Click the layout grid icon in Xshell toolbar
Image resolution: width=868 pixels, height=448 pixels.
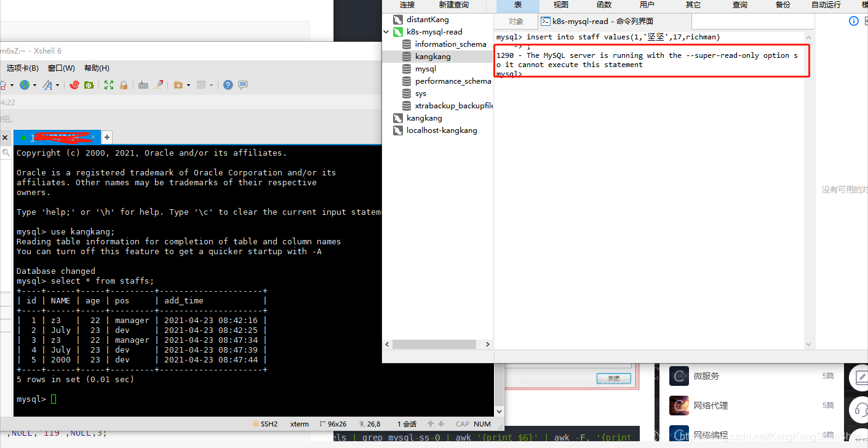coord(201,85)
